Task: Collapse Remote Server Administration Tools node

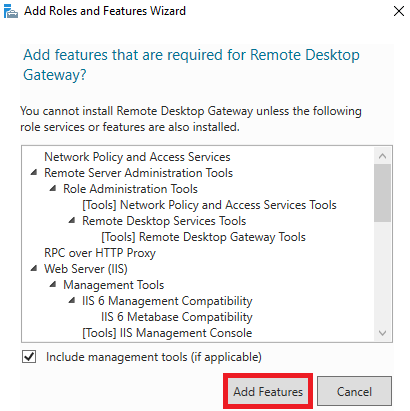Action: [34, 173]
